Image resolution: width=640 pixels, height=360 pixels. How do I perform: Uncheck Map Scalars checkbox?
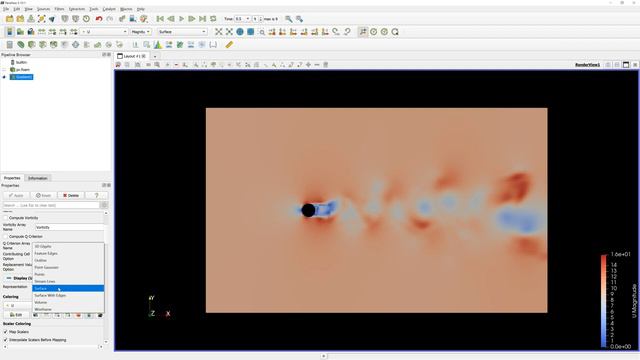pyautogui.click(x=6, y=332)
